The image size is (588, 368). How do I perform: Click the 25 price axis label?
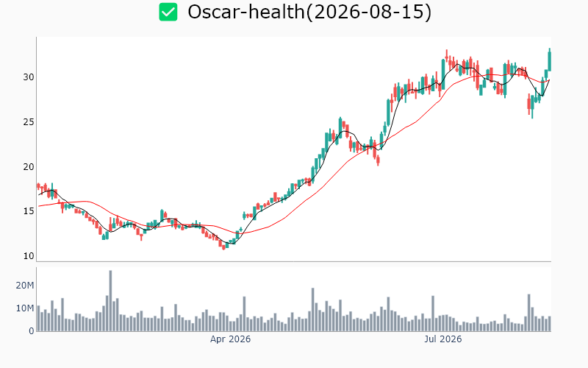29,122
